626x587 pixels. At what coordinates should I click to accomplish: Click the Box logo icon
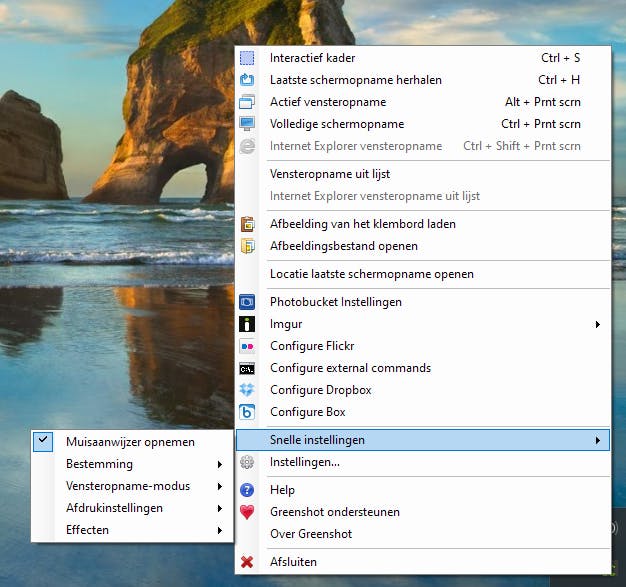coord(247,412)
